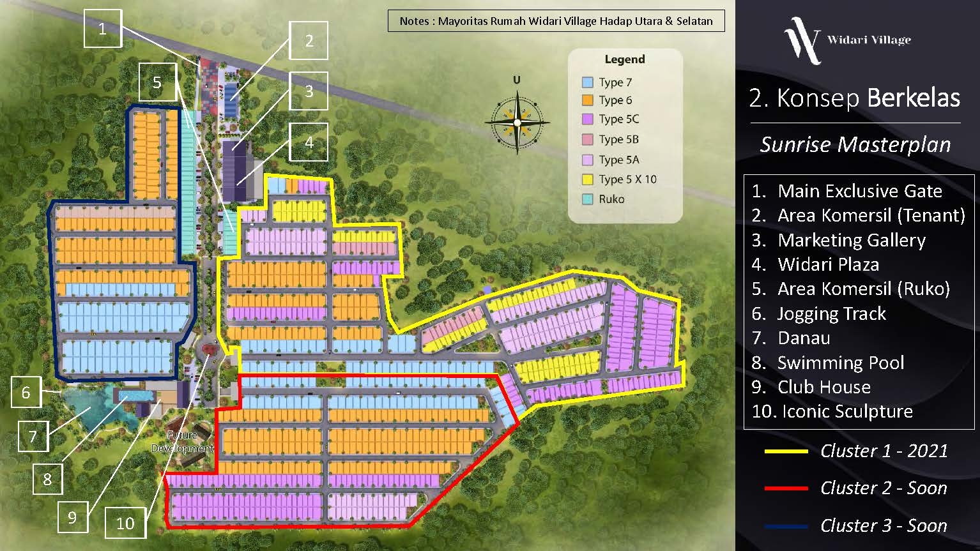Click the yellow Cluster 1 - 2021 line

786,451
